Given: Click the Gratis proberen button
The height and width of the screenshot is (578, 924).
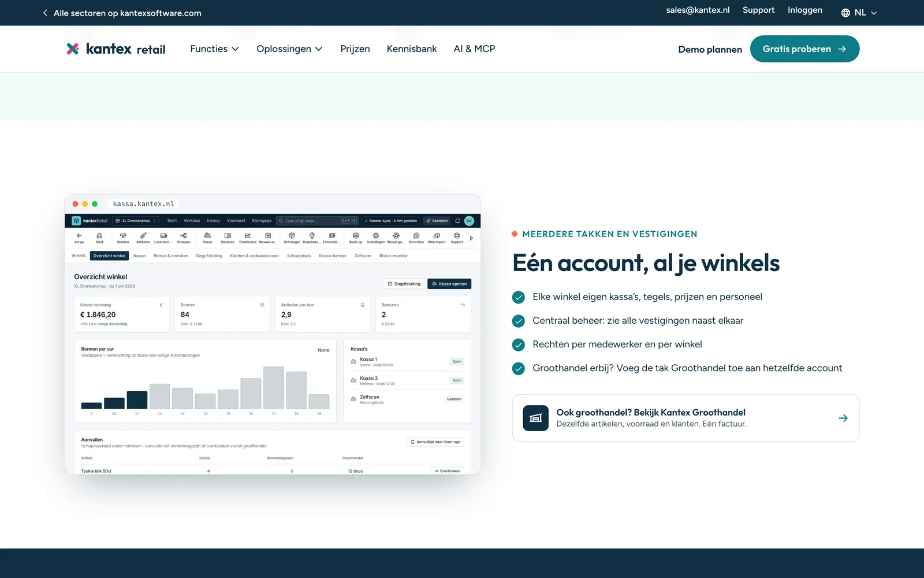Looking at the screenshot, I should pos(804,49).
